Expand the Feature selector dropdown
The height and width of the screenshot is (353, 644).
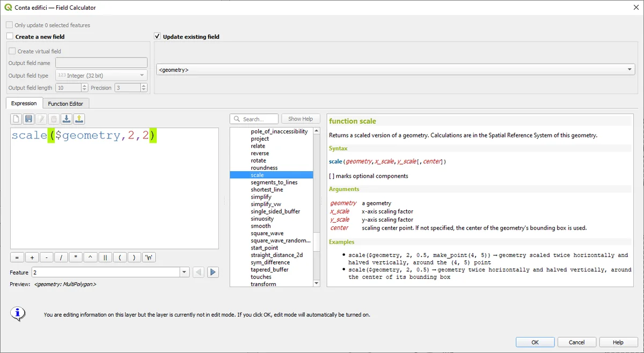click(x=185, y=273)
